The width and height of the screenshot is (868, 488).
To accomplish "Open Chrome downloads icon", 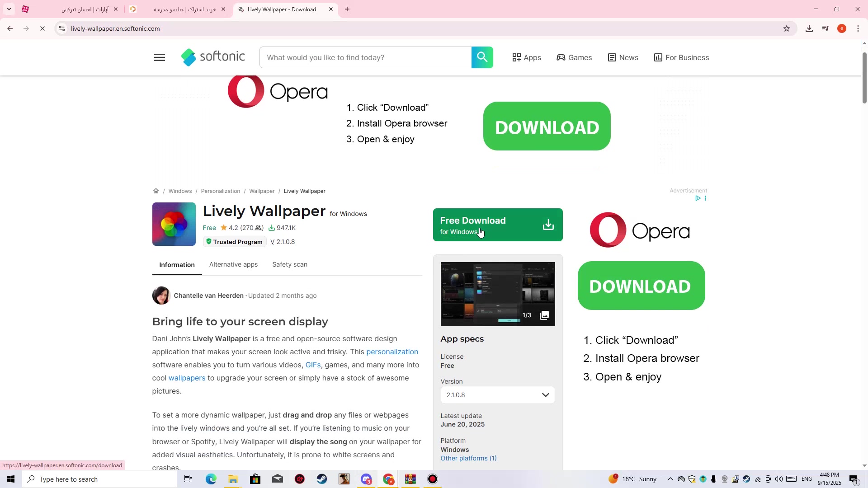I will (809, 28).
